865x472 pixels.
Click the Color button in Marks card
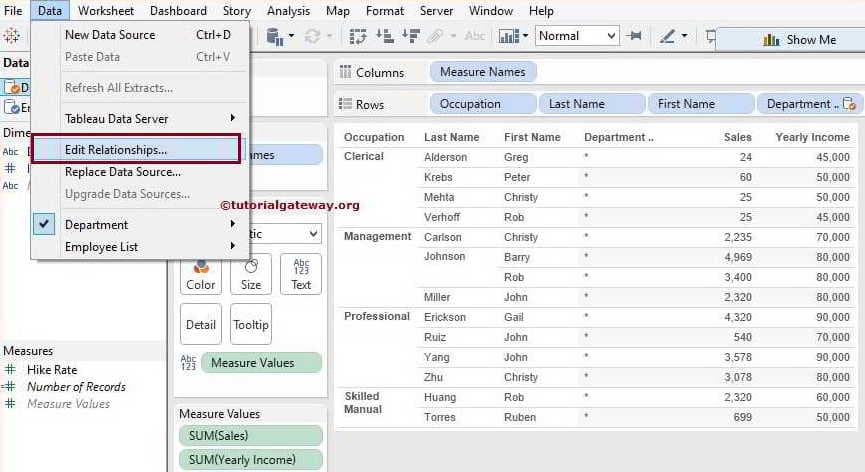[201, 274]
